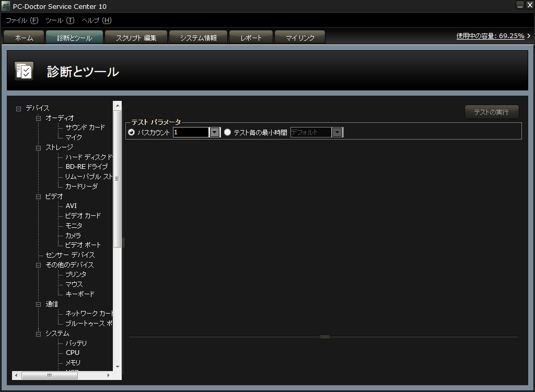Select カメラ tree item
The height and width of the screenshot is (392, 535).
[x=73, y=236]
